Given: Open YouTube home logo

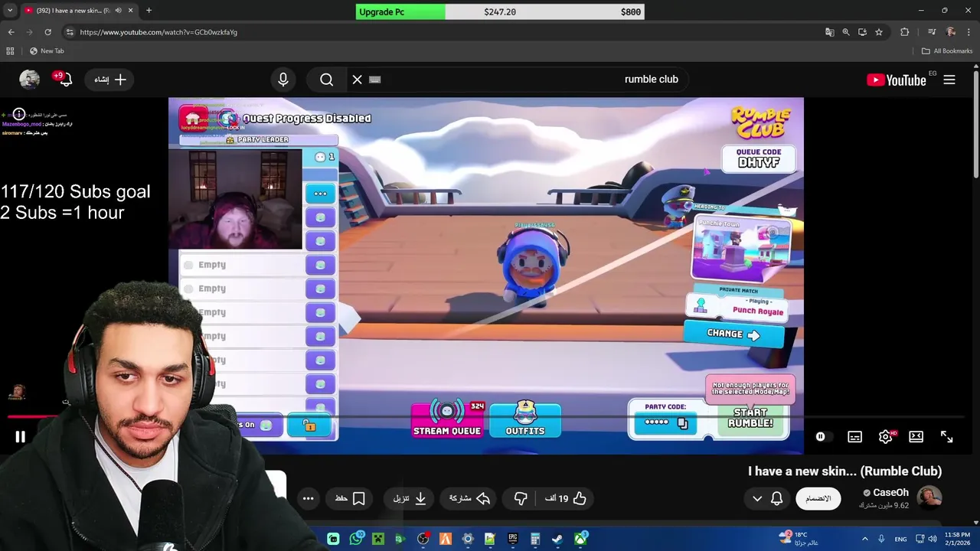Looking at the screenshot, I should [x=896, y=80].
